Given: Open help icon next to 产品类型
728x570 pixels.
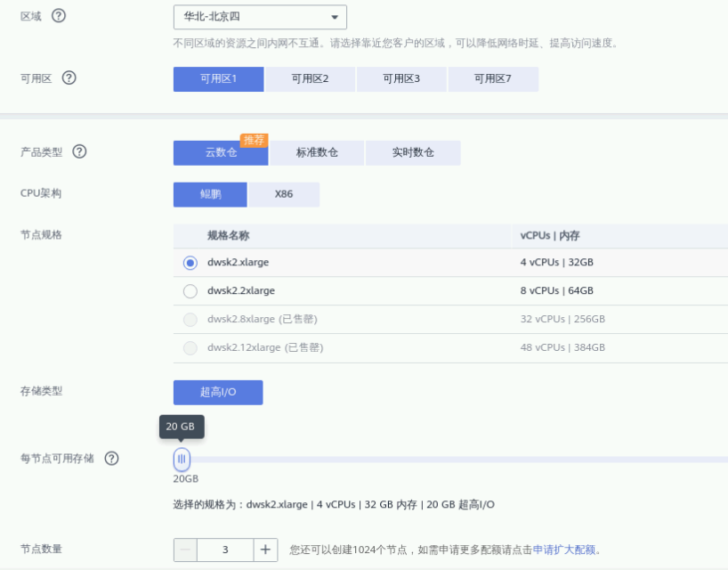Looking at the screenshot, I should [x=79, y=152].
